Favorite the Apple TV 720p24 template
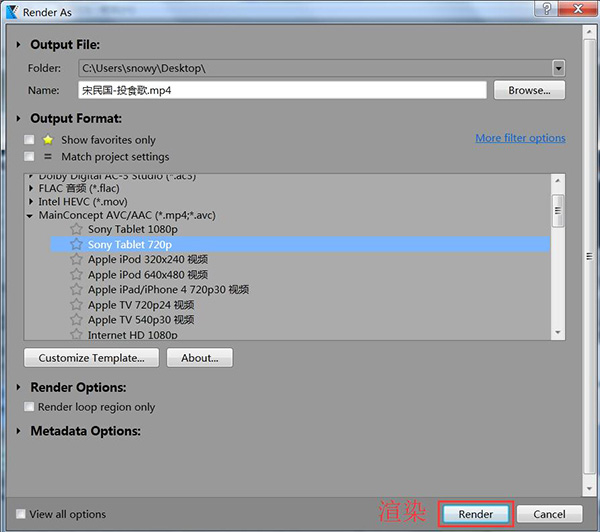This screenshot has width=600, height=532. point(76,305)
